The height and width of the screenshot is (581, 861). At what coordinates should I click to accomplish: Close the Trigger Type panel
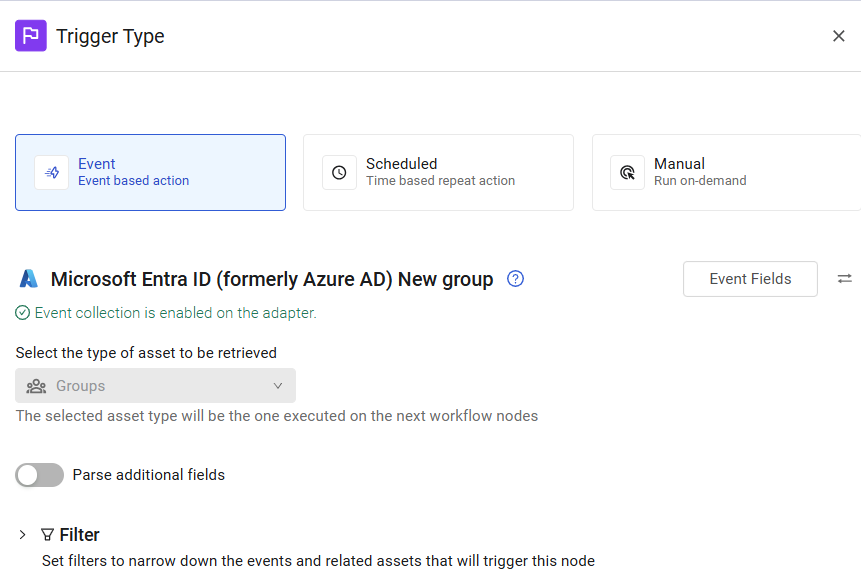tap(838, 36)
